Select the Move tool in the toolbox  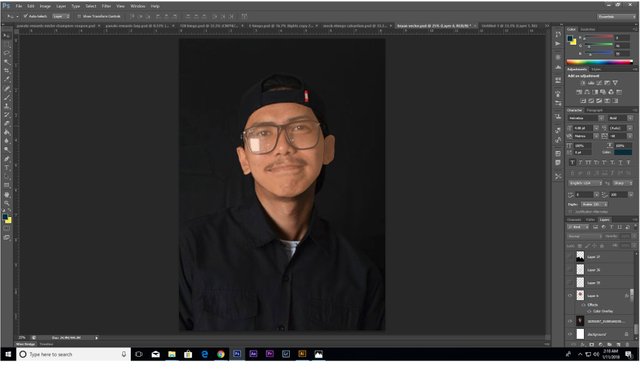tap(7, 36)
